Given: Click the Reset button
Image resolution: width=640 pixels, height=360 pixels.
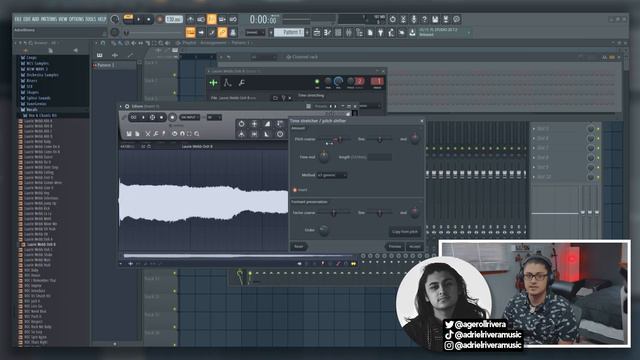Looking at the screenshot, I should pos(299,247).
